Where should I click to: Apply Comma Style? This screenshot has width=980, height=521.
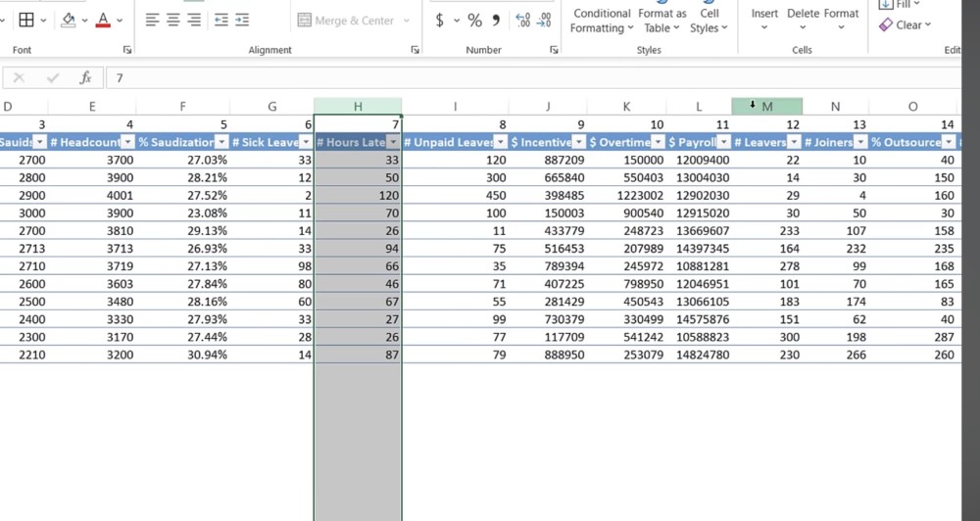coord(496,21)
